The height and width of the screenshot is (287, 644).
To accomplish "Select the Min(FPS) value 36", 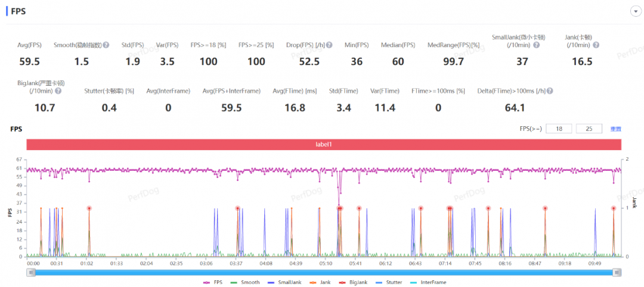I will pyautogui.click(x=357, y=62).
